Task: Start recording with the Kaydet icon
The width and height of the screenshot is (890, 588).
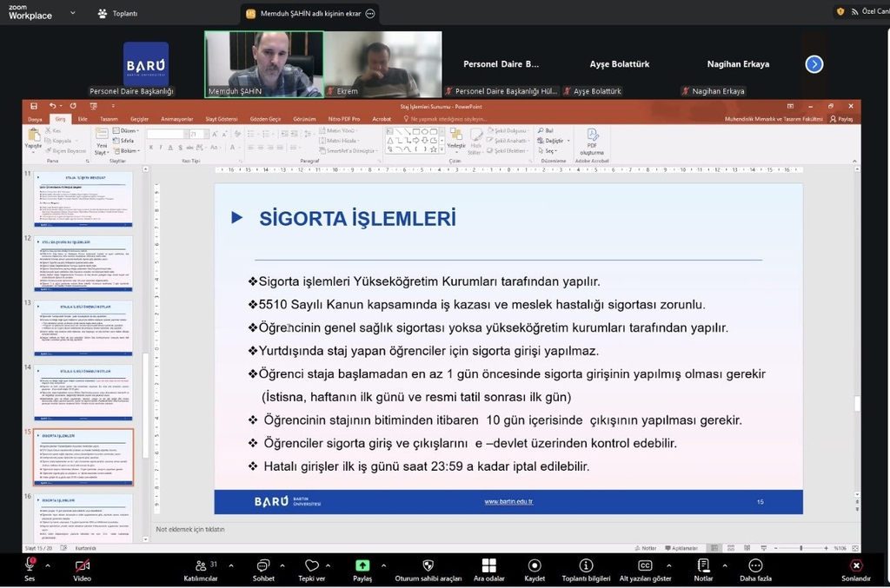Action: [x=535, y=565]
